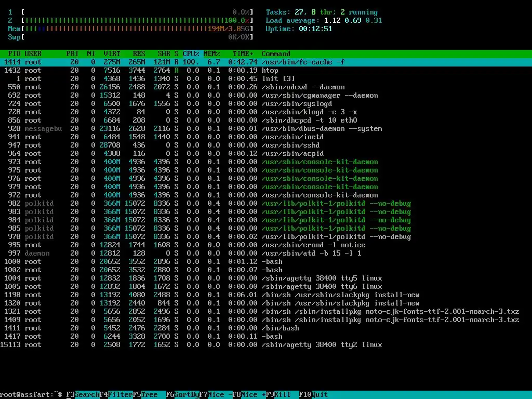The width and height of the screenshot is (532, 399).
Task: Select the dbus-daemon --system row
Action: tap(266, 129)
